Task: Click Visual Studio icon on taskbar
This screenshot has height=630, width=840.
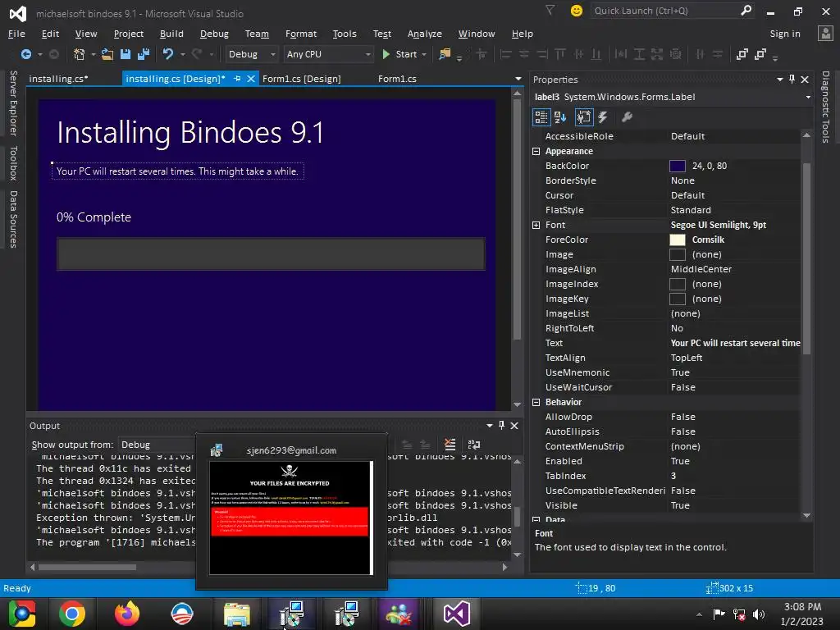Action: coord(456,614)
